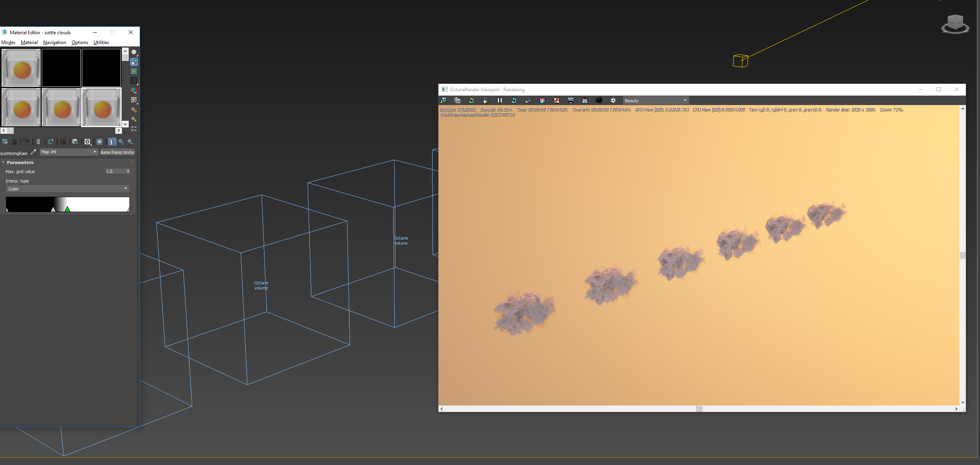Click the green restart render icon
980x465 pixels.
coord(471,101)
